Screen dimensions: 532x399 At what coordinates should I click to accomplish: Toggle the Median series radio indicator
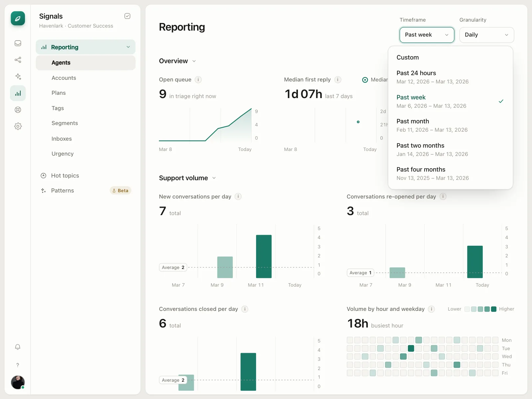pyautogui.click(x=365, y=80)
